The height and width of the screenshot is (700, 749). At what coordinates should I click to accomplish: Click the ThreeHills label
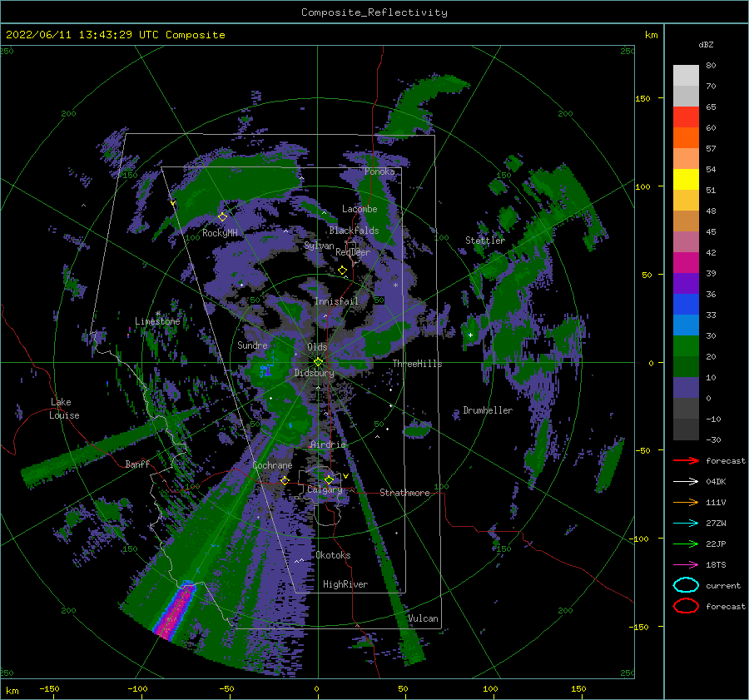[x=417, y=364]
